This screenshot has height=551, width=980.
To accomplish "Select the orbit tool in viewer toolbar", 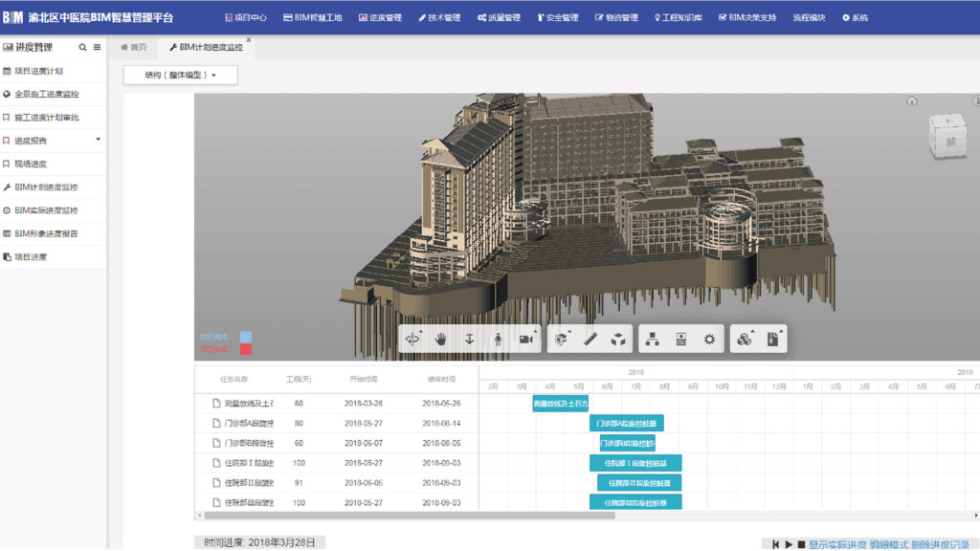I will tap(414, 339).
